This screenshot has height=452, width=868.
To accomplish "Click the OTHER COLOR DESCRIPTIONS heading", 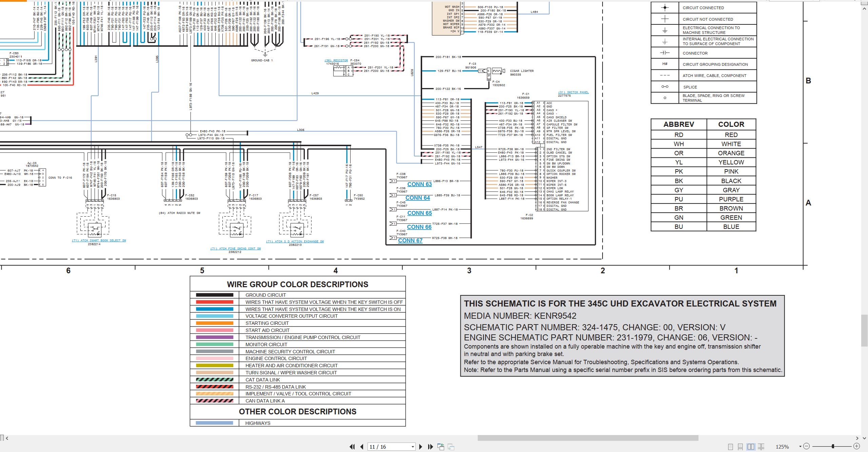I will [297, 412].
